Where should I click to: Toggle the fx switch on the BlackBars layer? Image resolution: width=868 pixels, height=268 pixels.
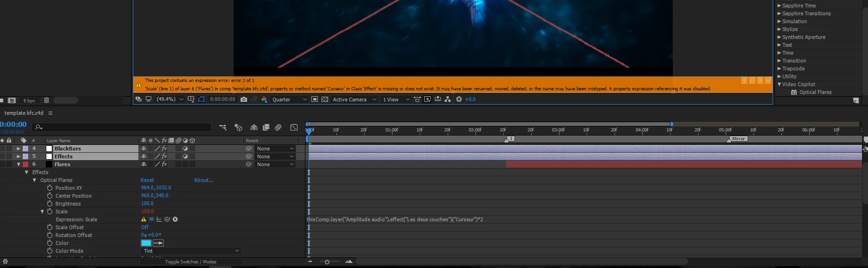coord(164,149)
